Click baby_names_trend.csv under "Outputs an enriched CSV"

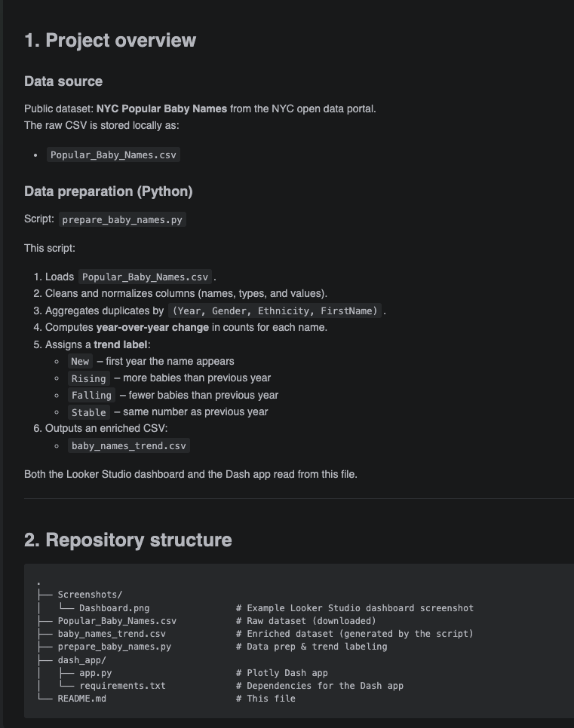pyautogui.click(x=127, y=445)
